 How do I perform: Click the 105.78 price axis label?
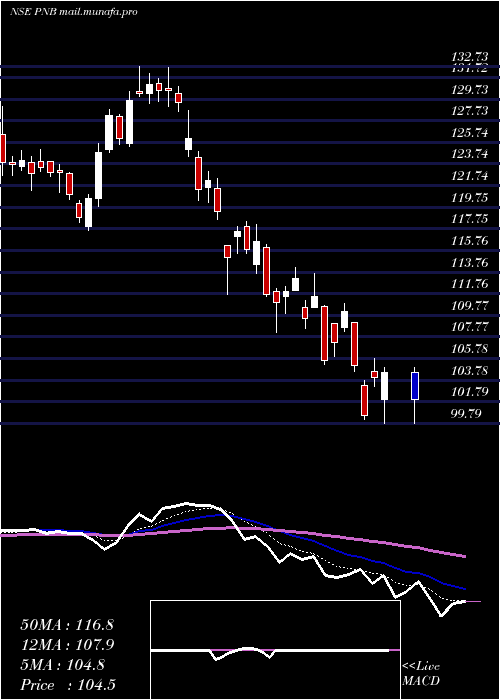click(469, 349)
